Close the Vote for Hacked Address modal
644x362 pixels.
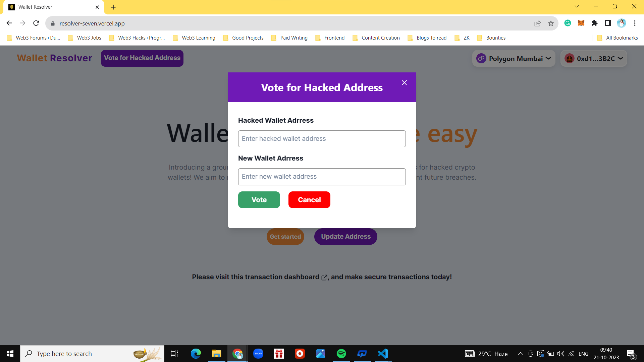pyautogui.click(x=404, y=83)
